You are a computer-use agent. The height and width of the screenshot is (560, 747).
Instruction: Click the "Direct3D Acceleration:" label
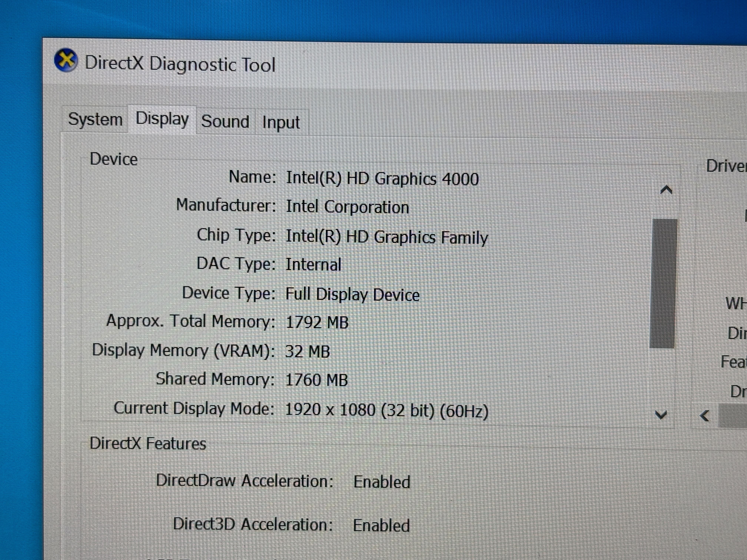click(x=253, y=525)
